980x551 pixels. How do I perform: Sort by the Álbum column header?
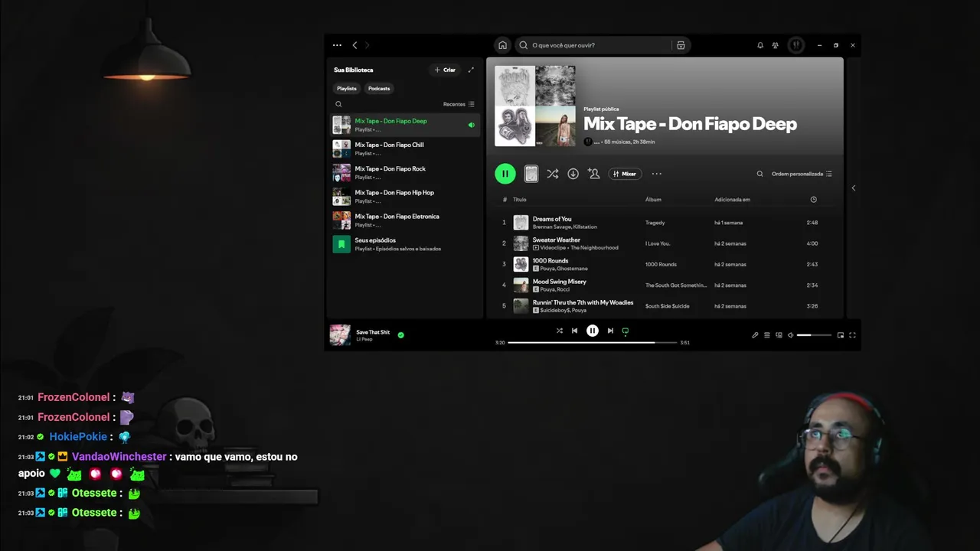coord(653,200)
